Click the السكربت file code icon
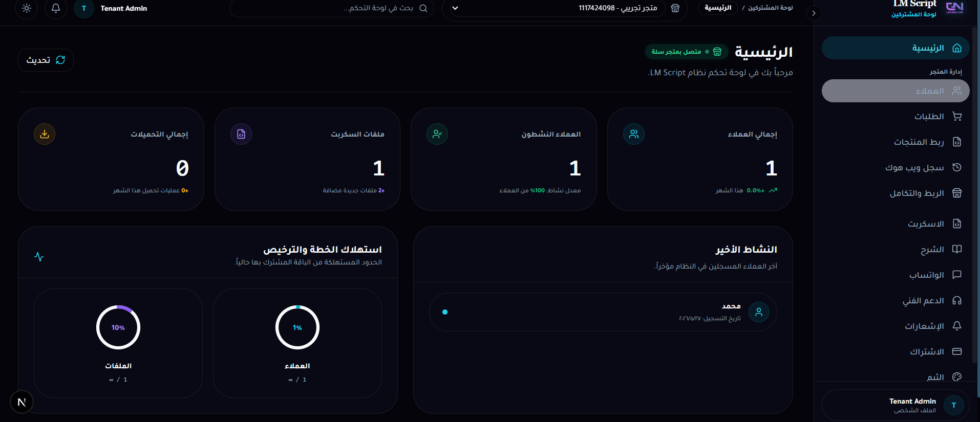 point(957,224)
